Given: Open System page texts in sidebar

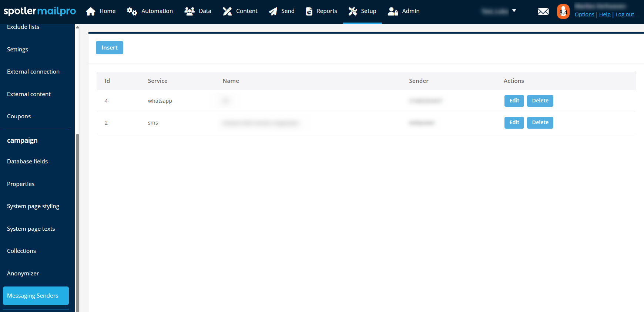Looking at the screenshot, I should coord(31,229).
